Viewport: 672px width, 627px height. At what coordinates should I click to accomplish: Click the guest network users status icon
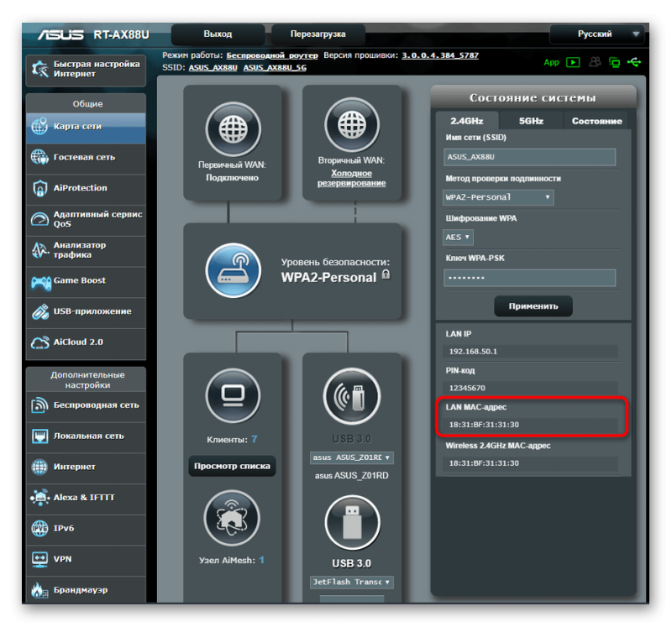[595, 62]
